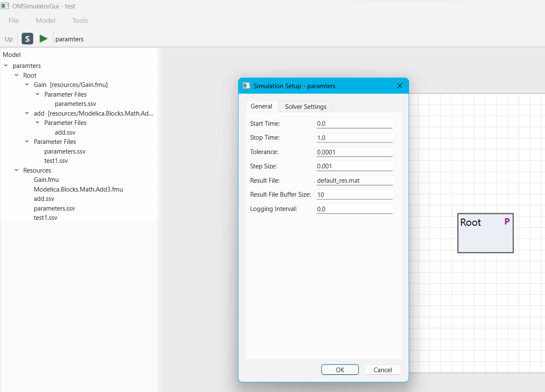This screenshot has height=392, width=545.
Task: Select add.ssv under add Parameter Files
Action: point(65,132)
